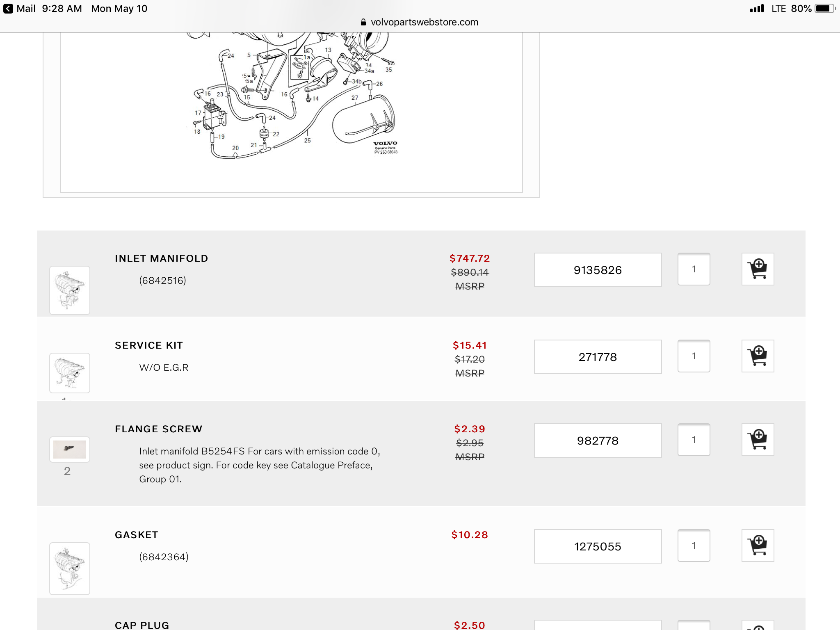Image resolution: width=840 pixels, height=630 pixels.
Task: Open Gasket thumbnail image
Action: point(70,568)
